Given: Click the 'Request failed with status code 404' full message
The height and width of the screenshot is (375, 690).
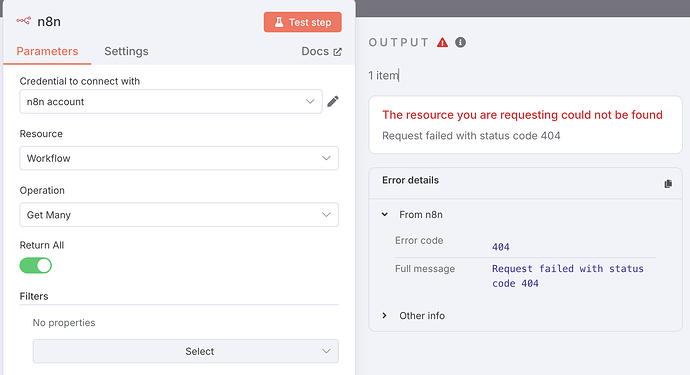Looking at the screenshot, I should 568,276.
